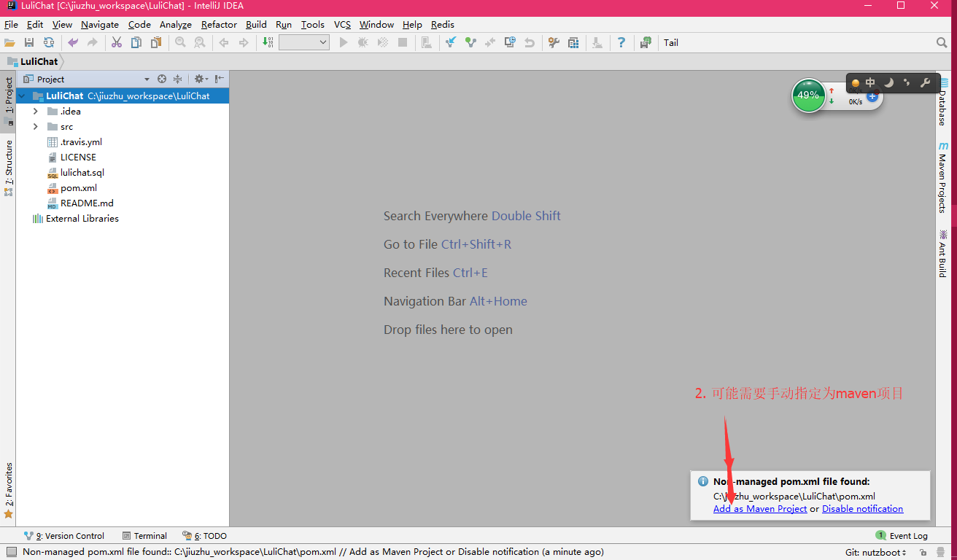Open the Favorites side tab

[9, 491]
